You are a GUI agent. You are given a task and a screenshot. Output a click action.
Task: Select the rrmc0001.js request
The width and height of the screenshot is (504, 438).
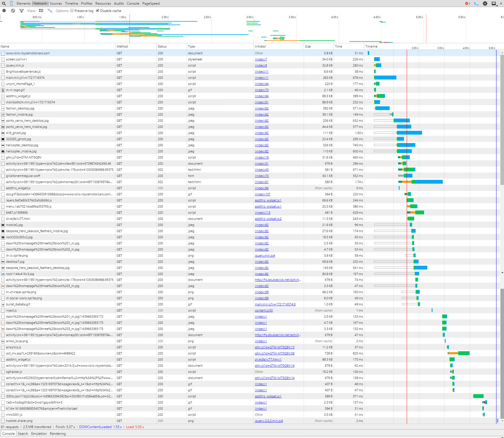pos(14,415)
